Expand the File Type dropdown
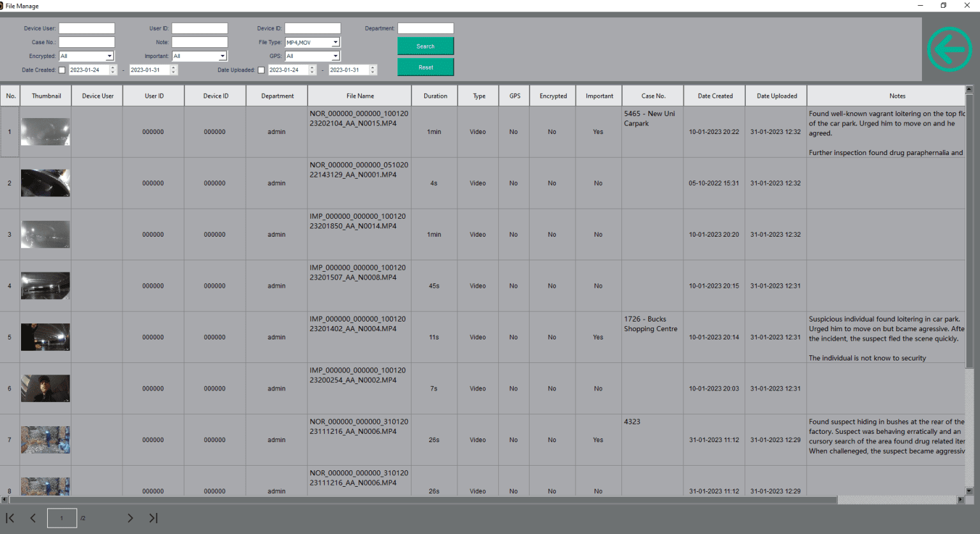Viewport: 980px width, 534px height. 336,43
